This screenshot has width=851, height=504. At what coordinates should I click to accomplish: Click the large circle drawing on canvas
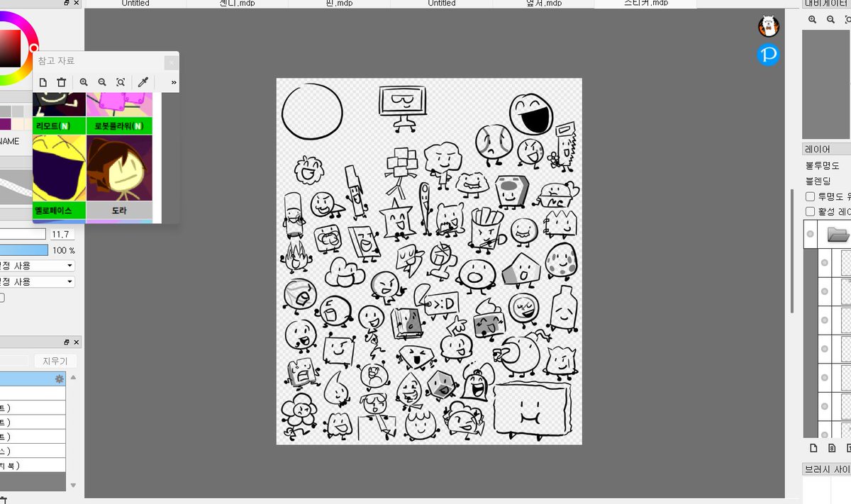click(312, 111)
